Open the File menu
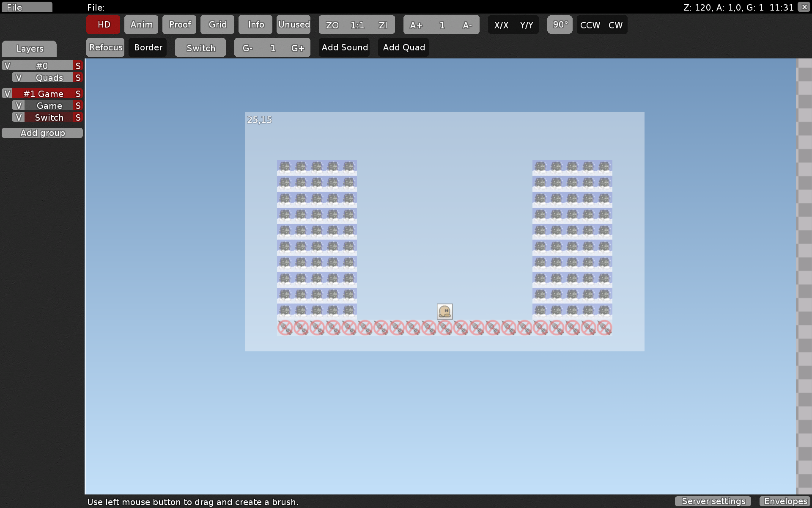The width and height of the screenshot is (812, 508). pyautogui.click(x=26, y=7)
